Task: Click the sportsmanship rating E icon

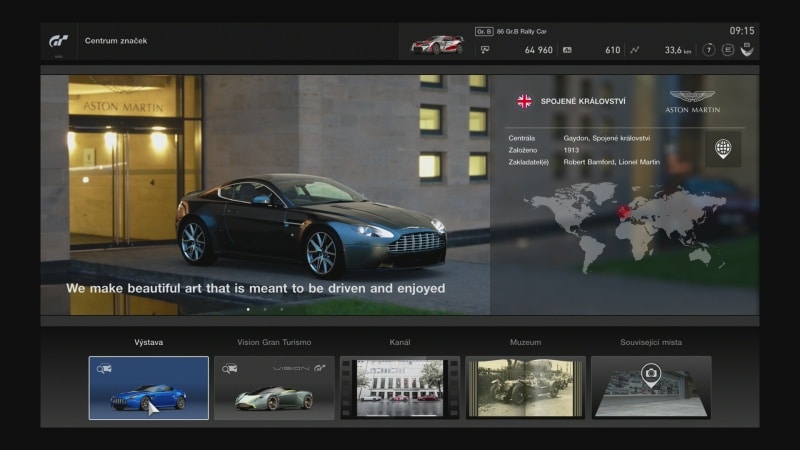Action: [728, 49]
